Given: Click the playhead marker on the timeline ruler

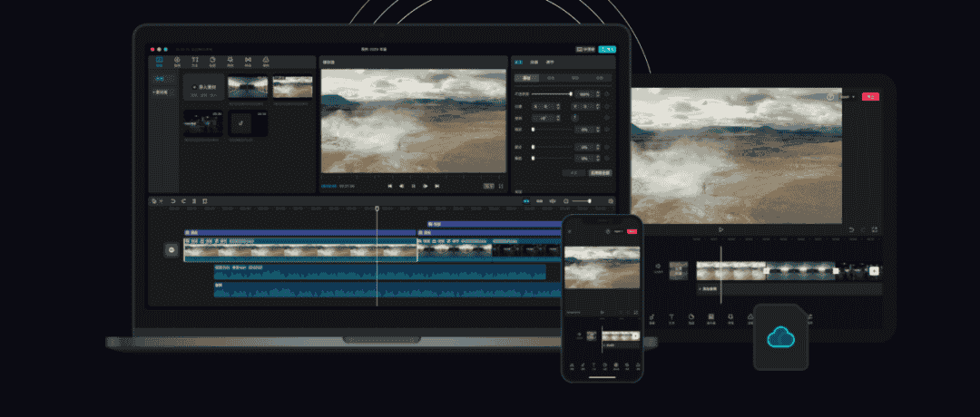Looking at the screenshot, I should 377,208.
